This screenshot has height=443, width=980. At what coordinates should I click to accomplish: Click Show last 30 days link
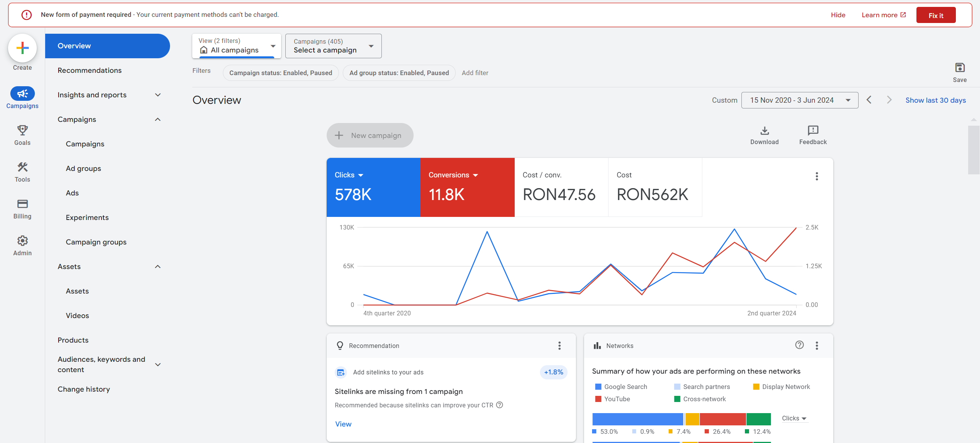tap(935, 100)
